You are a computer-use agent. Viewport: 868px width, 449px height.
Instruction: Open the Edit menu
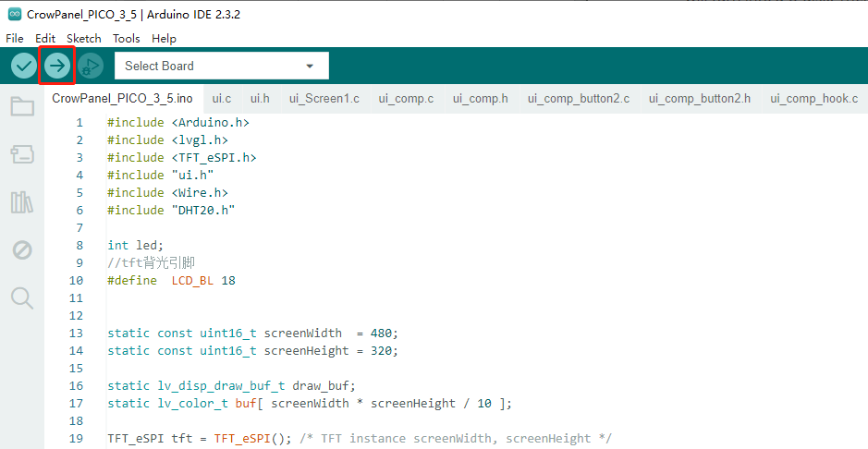click(x=45, y=38)
